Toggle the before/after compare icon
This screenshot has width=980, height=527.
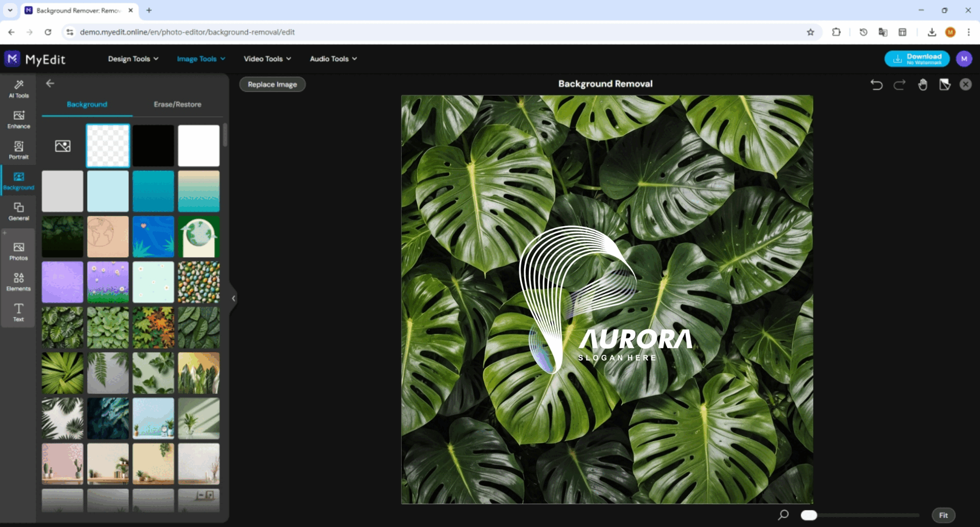tap(945, 85)
